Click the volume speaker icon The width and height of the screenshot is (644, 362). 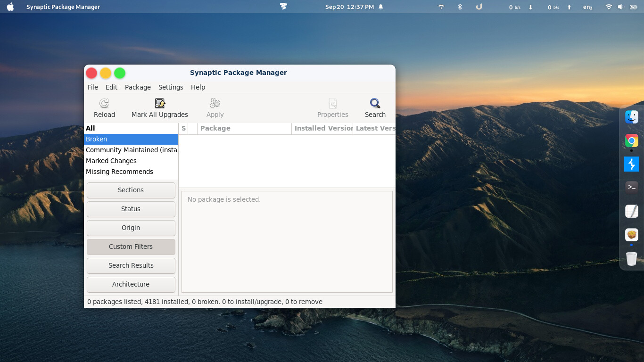click(621, 7)
